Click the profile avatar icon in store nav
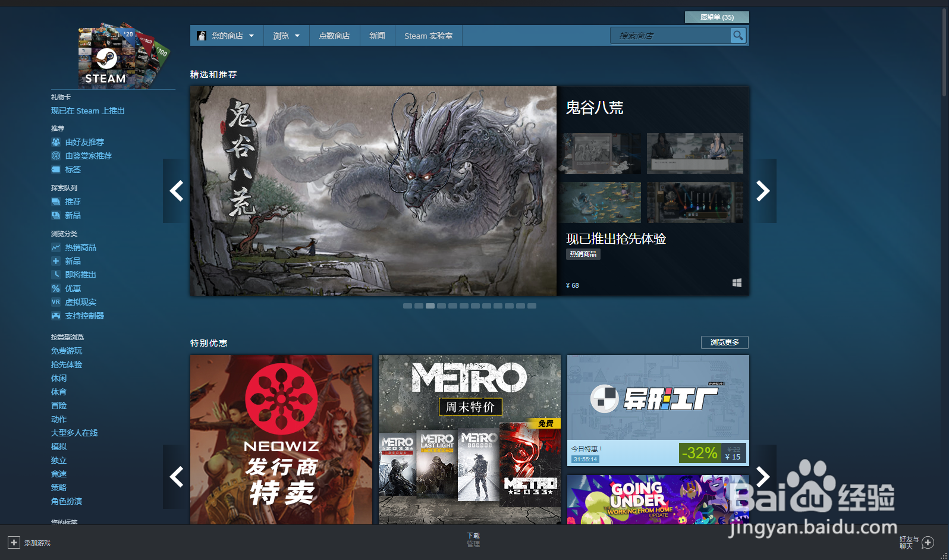The width and height of the screenshot is (949, 560). coord(202,36)
